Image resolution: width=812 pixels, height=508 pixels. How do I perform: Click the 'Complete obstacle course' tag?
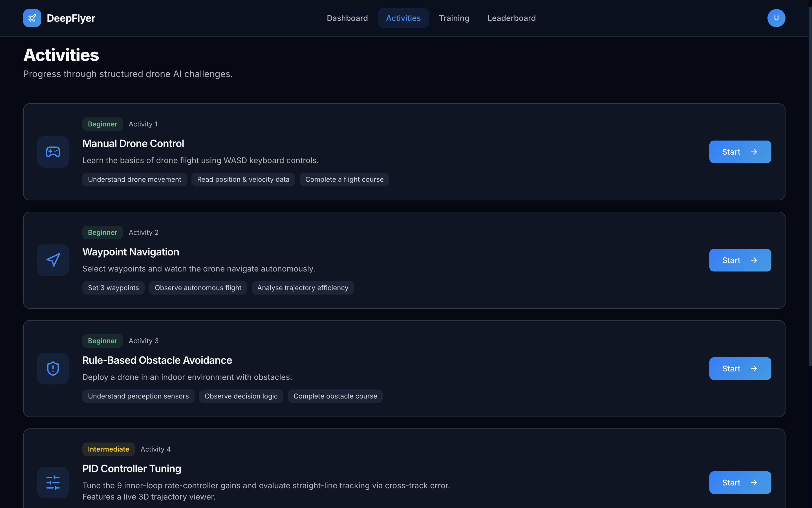(335, 396)
